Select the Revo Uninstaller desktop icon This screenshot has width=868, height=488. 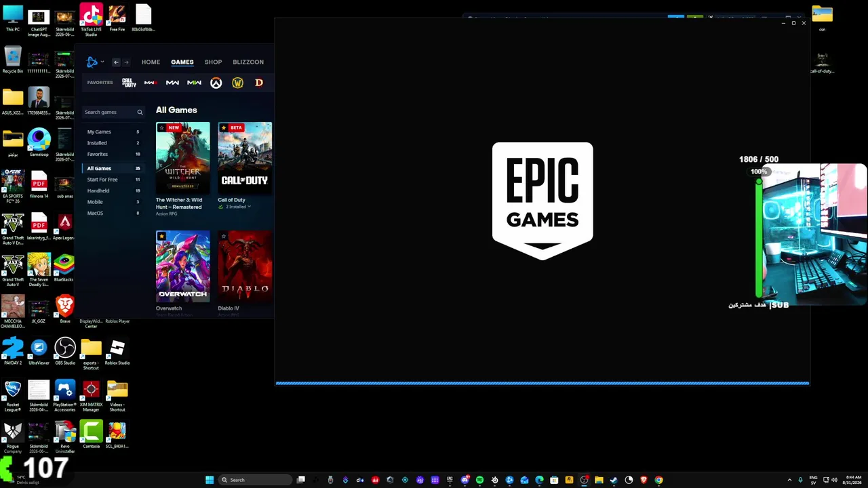pyautogui.click(x=65, y=436)
